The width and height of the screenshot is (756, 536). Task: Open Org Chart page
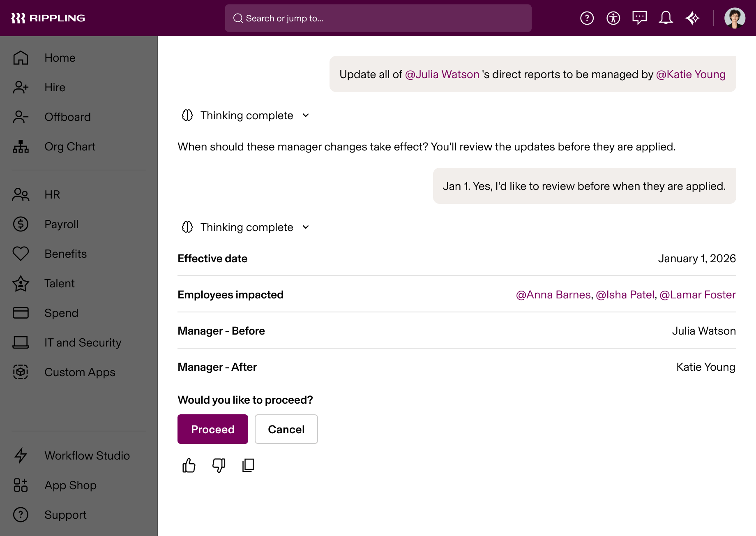coord(70,147)
